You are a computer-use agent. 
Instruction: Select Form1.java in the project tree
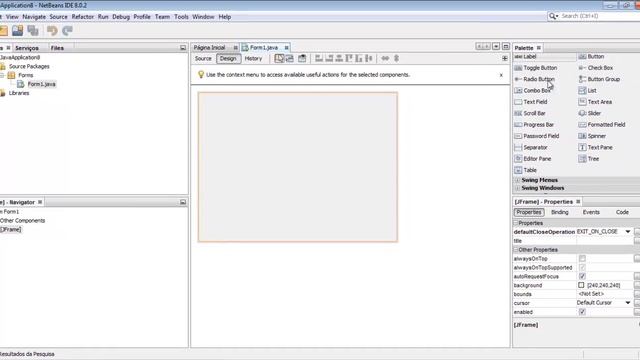click(41, 84)
